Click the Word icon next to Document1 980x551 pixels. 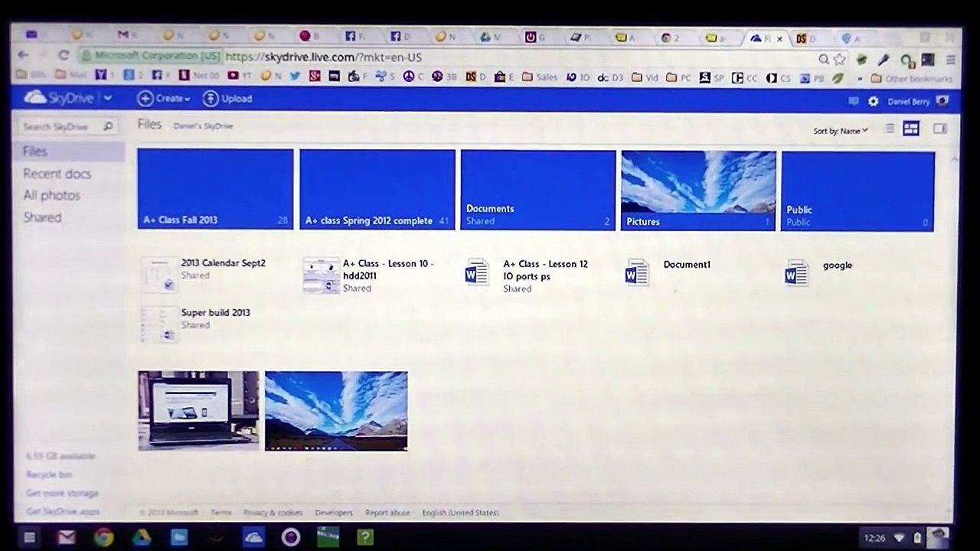(637, 272)
